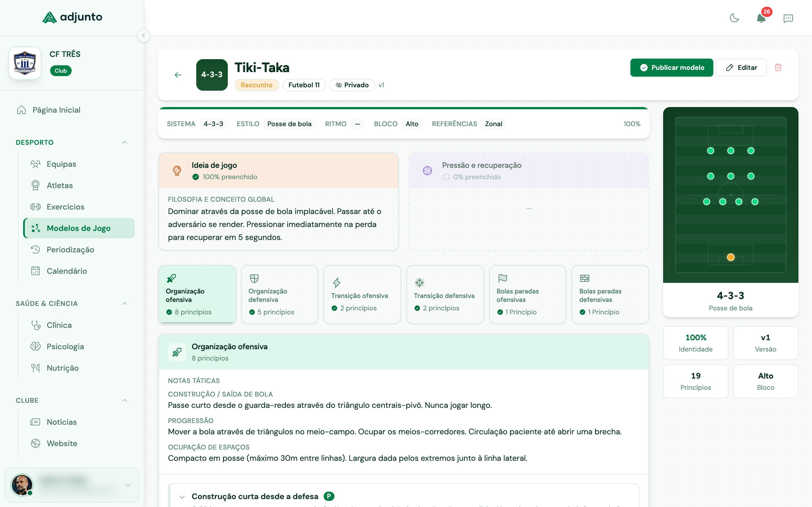Click the Publicar modelo button
The image size is (812, 507).
[x=671, y=67]
